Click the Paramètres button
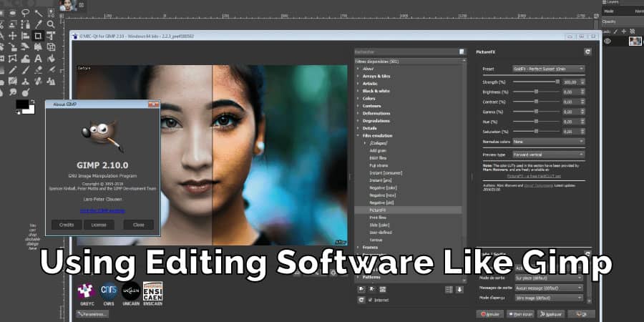Image resolution: width=644 pixels, height=322 pixels. click(92, 314)
